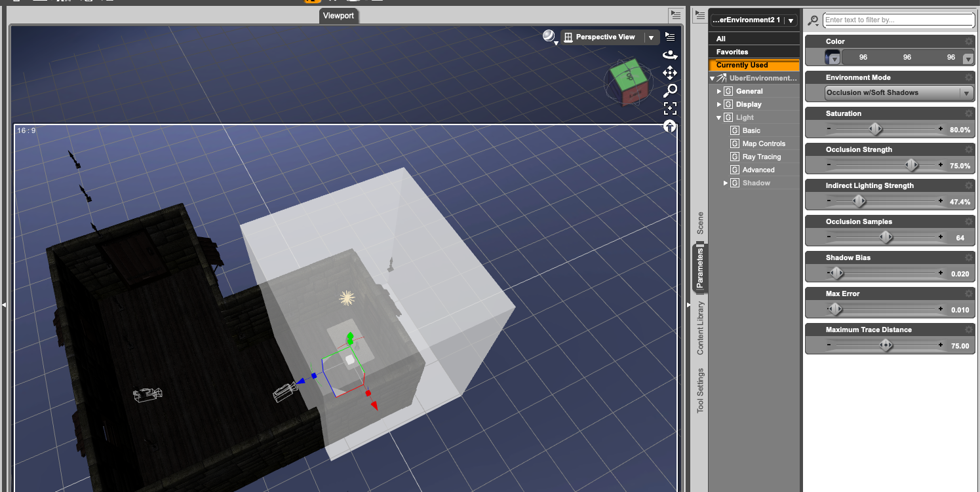Open Indirect Lighting Strength gear settings

click(968, 185)
